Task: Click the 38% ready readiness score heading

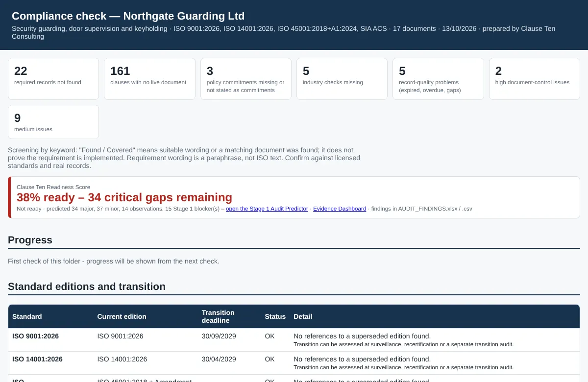Action: click(x=124, y=197)
